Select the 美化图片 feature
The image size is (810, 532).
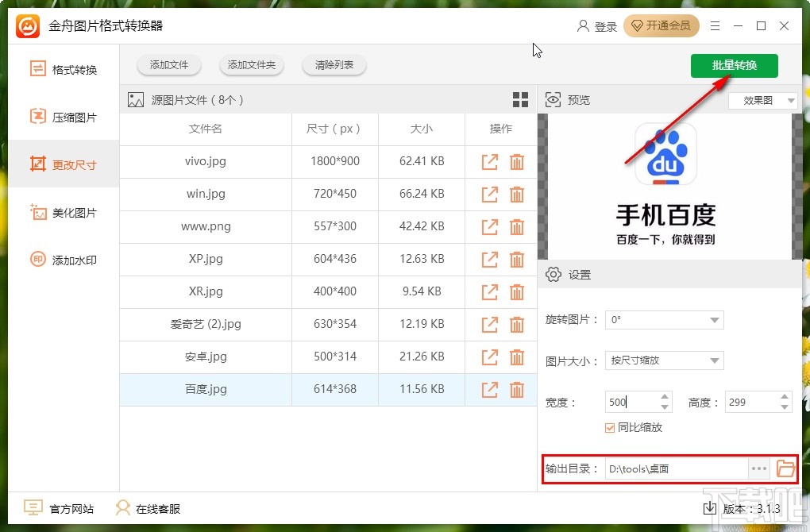tap(37, 212)
